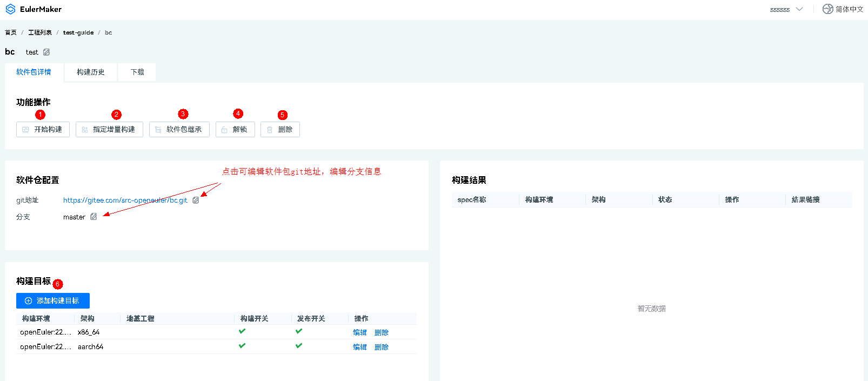Click the 堆基工程 column header
868x381 pixels.
(141, 319)
